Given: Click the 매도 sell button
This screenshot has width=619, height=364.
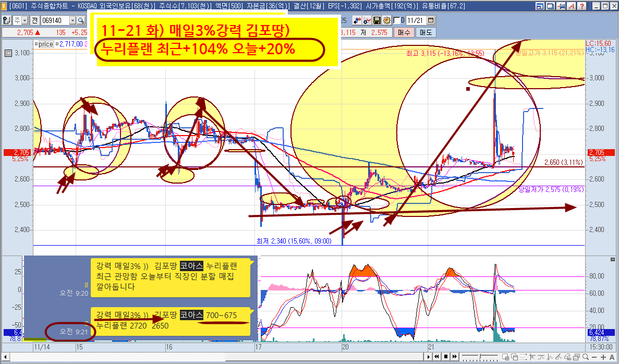Looking at the screenshot, I should tap(426, 33).
